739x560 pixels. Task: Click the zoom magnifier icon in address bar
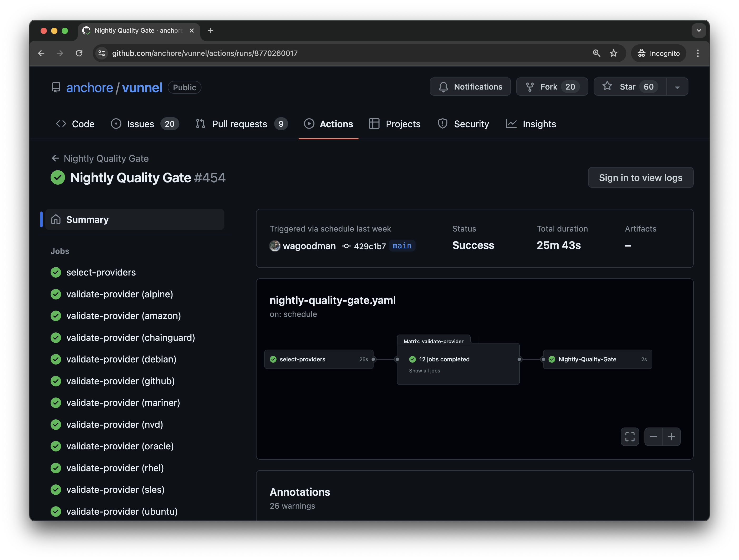point(596,53)
